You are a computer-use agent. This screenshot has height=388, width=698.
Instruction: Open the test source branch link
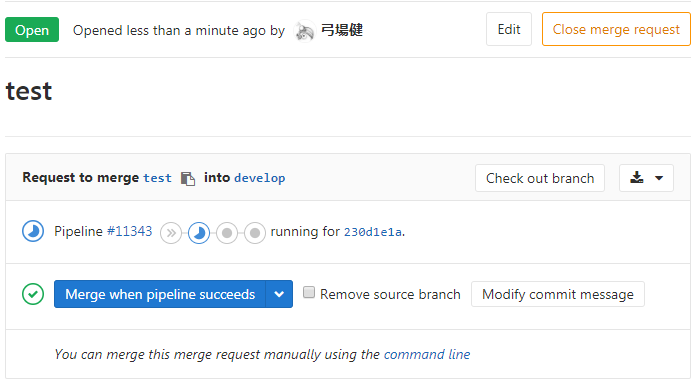[157, 178]
